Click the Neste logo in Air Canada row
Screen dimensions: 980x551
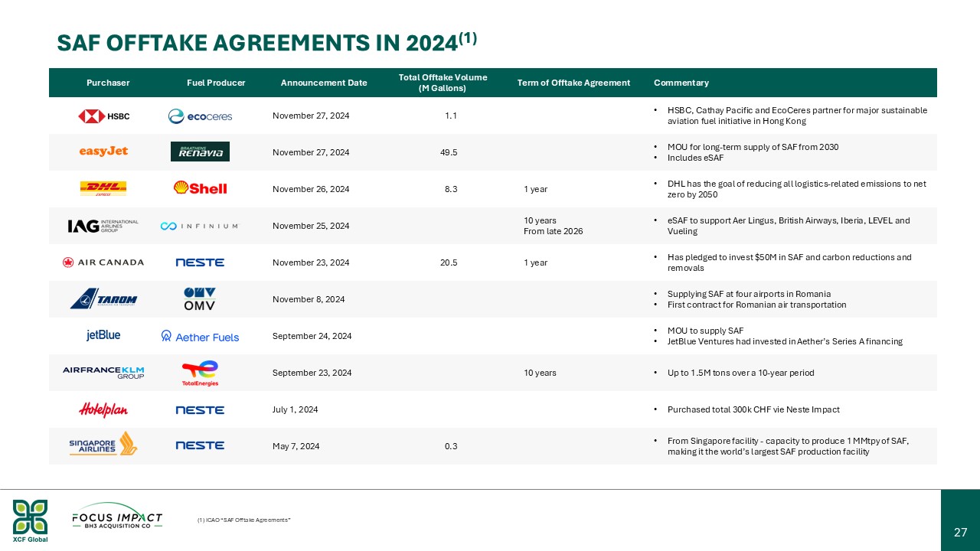click(200, 262)
